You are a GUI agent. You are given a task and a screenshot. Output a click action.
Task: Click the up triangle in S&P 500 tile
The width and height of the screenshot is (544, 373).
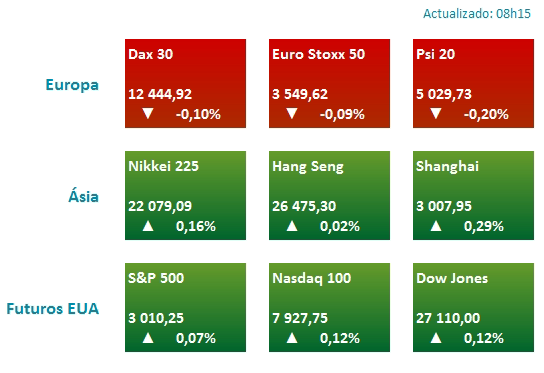coord(148,338)
